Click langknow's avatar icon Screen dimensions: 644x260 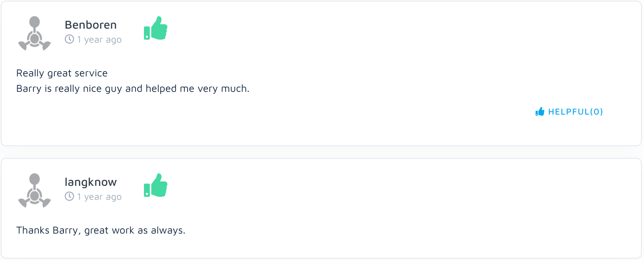click(x=35, y=190)
